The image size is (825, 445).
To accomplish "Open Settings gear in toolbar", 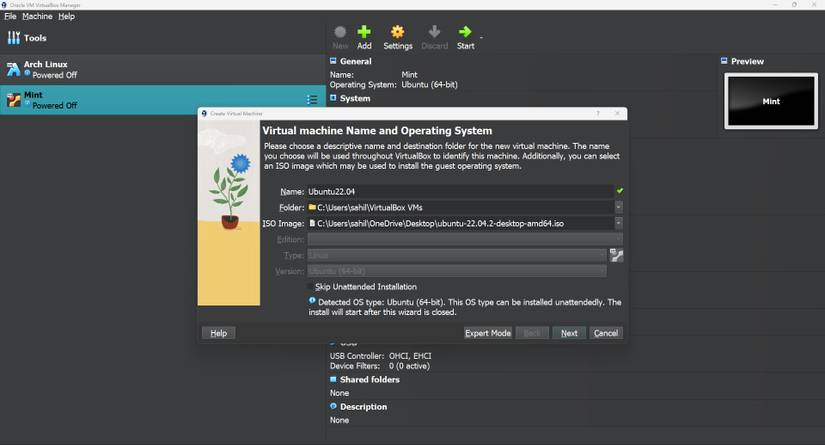I will [398, 32].
